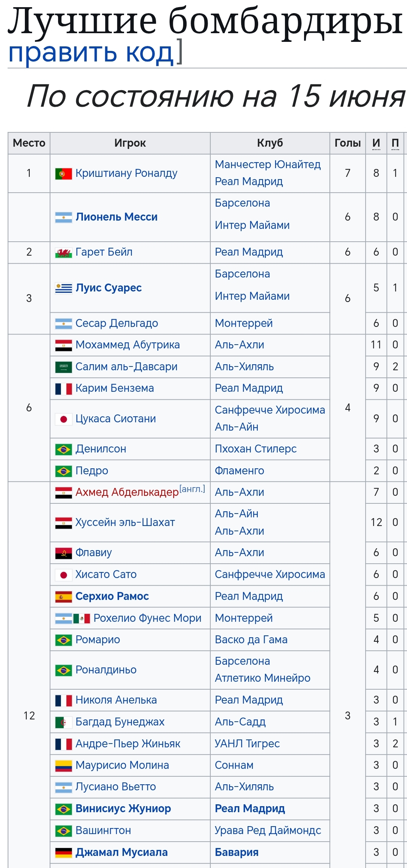407x868 pixels.
Task: Click the Germany flag beside Джамал Мусиала
Action: click(x=63, y=853)
